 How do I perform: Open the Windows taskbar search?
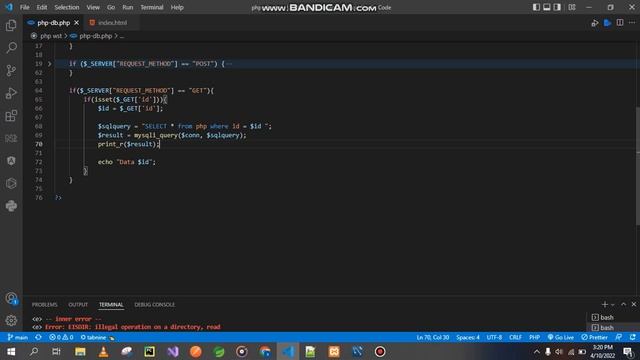tap(34, 351)
